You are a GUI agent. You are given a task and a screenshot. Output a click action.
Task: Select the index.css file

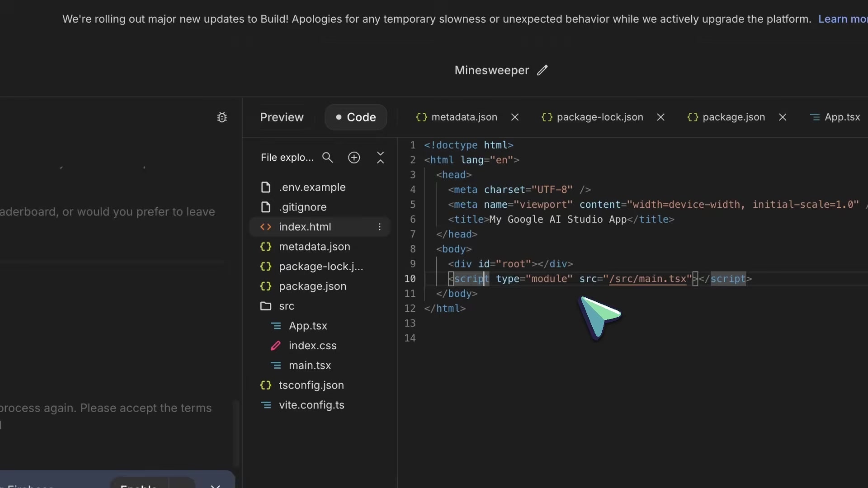[312, 346]
